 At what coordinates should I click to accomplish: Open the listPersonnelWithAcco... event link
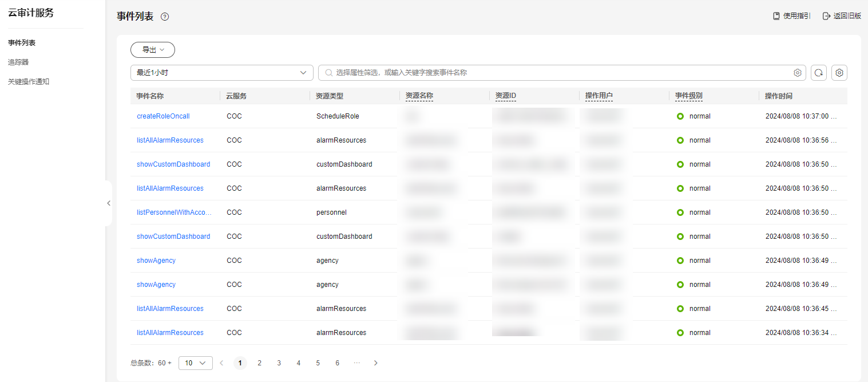(175, 212)
